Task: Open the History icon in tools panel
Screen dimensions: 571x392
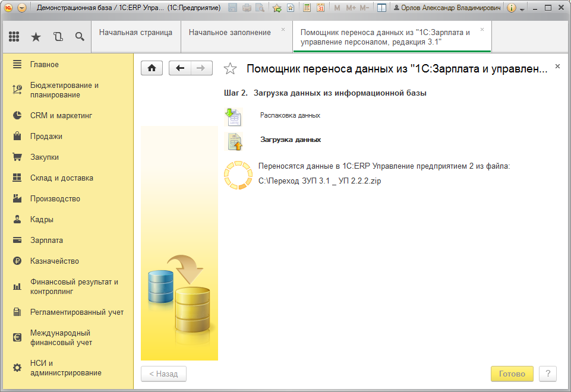Action: [x=58, y=37]
